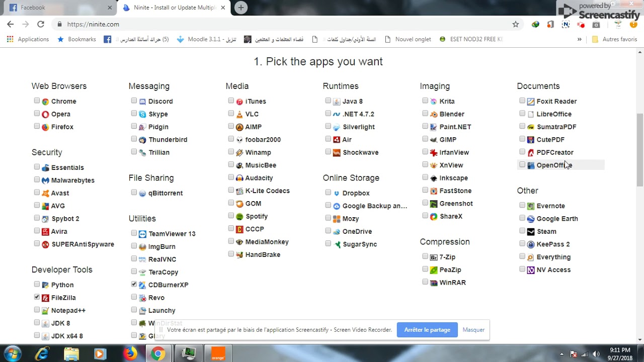Click the Avast icon

click(x=45, y=193)
